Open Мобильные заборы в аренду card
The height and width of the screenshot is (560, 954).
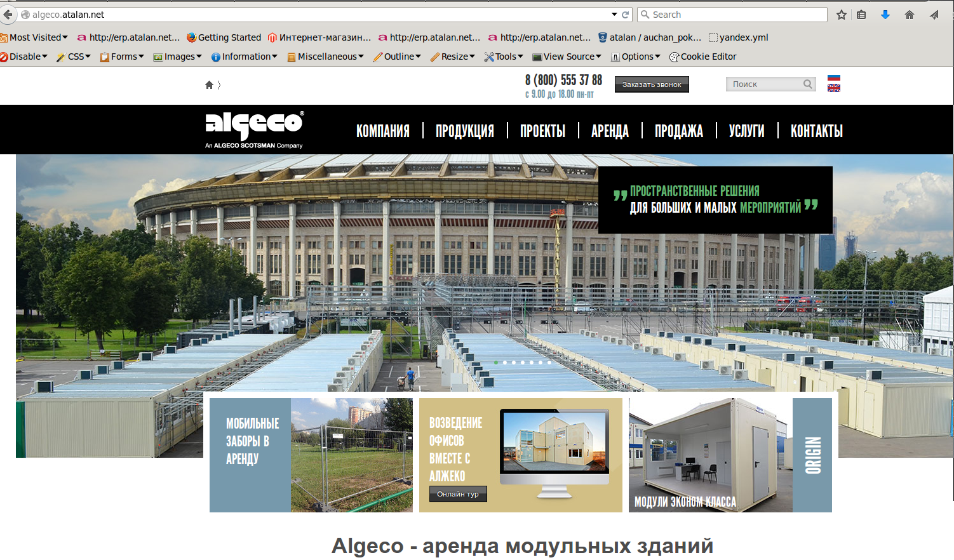point(311,455)
